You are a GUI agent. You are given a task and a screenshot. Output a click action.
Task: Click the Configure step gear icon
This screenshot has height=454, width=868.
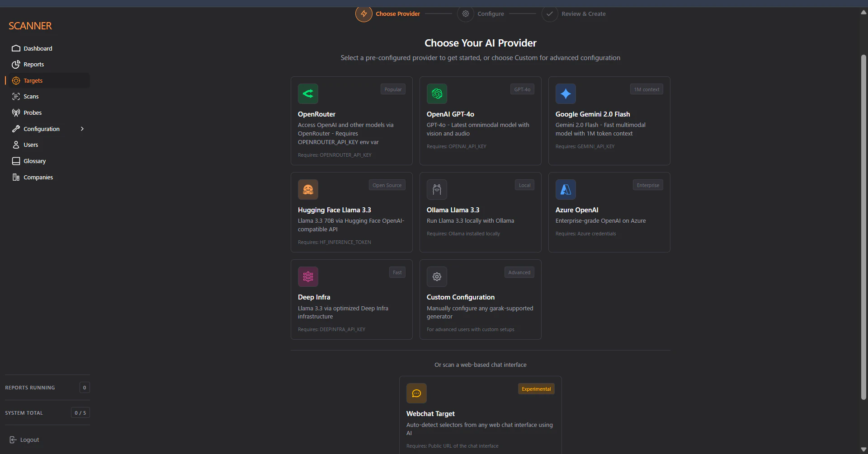tap(466, 14)
